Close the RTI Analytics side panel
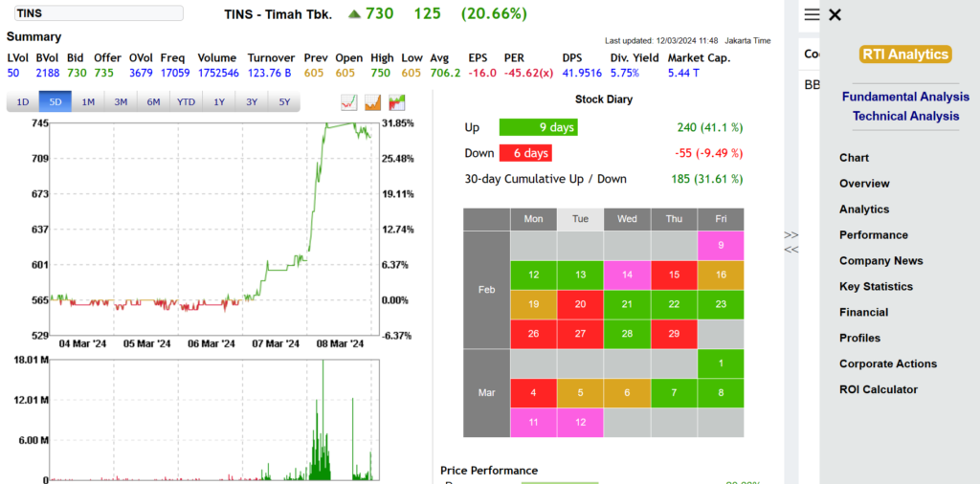This screenshot has width=980, height=484. coord(835,14)
